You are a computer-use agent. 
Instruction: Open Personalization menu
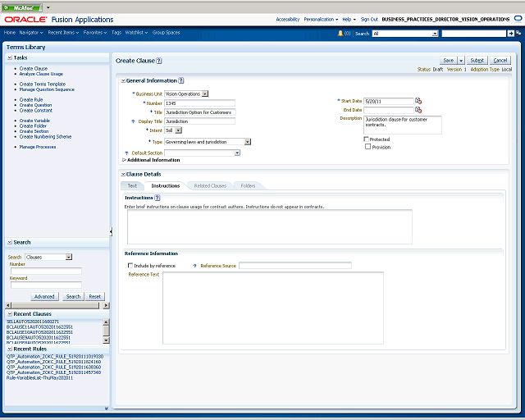point(321,20)
